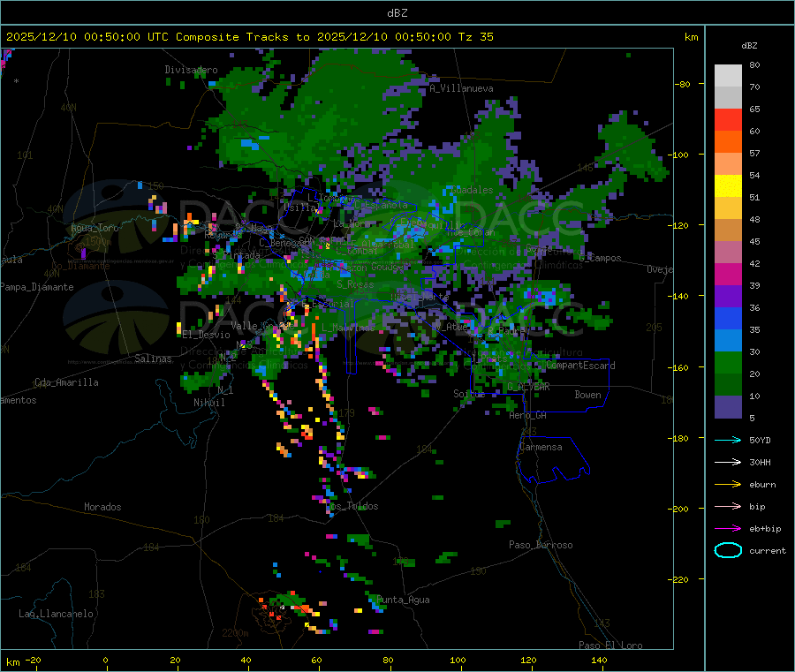The width and height of the screenshot is (795, 672).
Task: Select the 42 dBZ pink swatch
Action: [728, 253]
